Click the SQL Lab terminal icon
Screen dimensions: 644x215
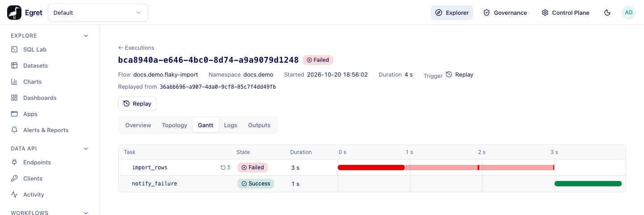pos(14,49)
